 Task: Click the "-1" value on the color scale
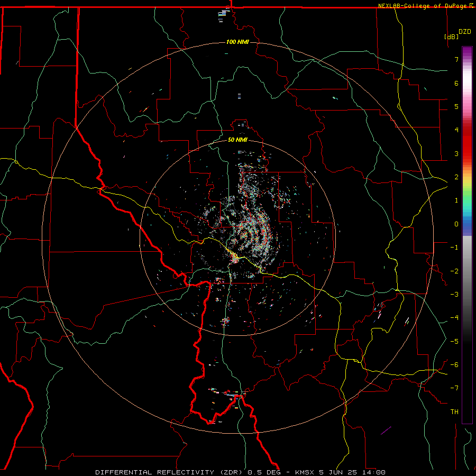tap(454, 248)
